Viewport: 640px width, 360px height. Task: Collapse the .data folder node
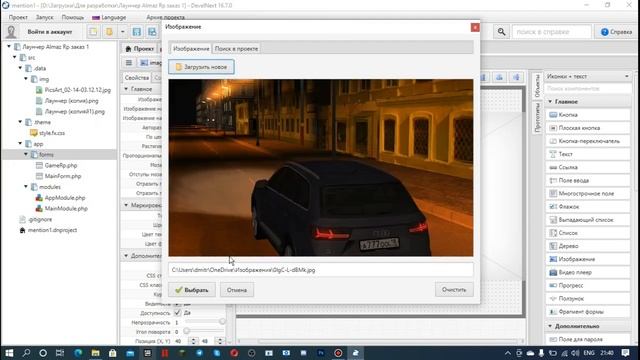point(20,68)
